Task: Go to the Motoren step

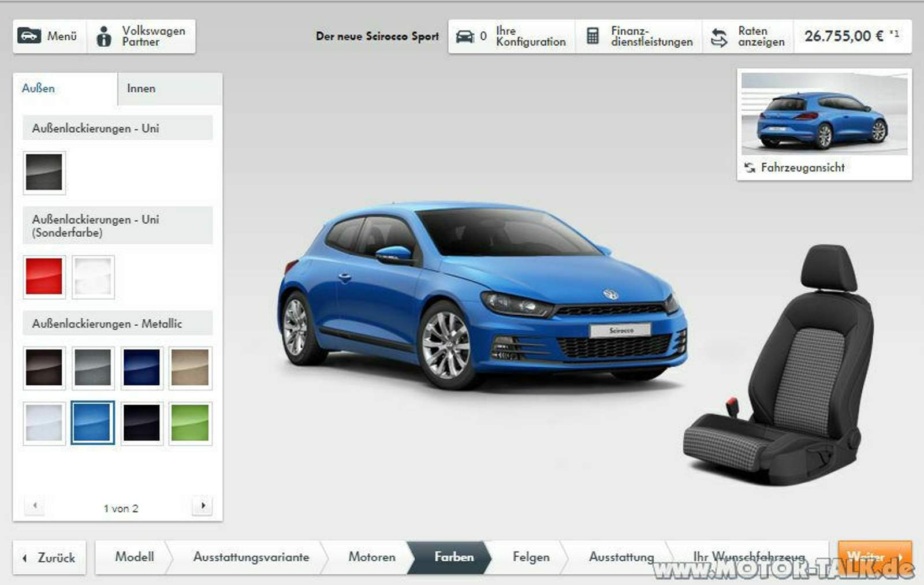Action: 371,557
